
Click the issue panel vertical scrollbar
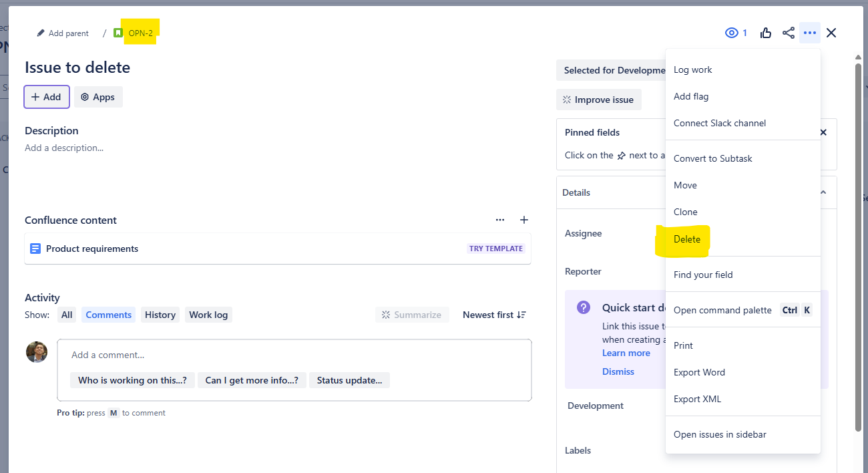[858, 247]
